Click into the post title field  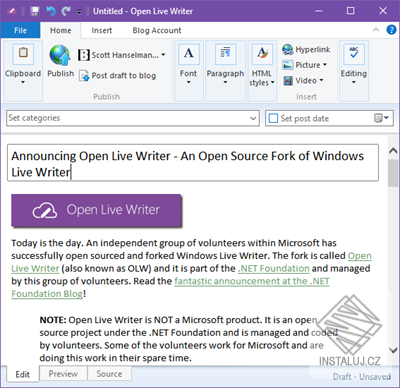pyautogui.click(x=193, y=163)
